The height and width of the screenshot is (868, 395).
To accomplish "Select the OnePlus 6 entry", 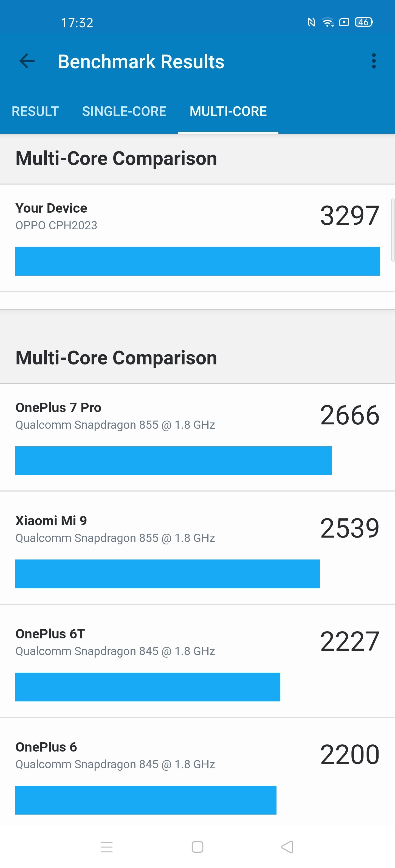I will tap(197, 772).
